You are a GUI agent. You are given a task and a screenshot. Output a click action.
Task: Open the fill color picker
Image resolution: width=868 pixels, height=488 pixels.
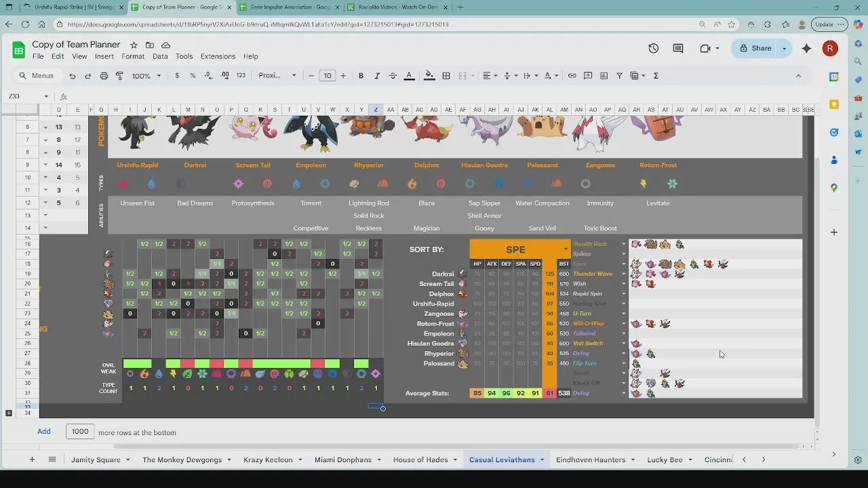[429, 76]
